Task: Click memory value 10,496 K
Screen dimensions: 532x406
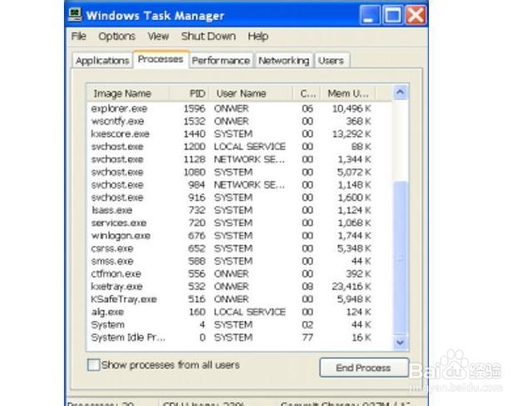Action: tap(351, 109)
